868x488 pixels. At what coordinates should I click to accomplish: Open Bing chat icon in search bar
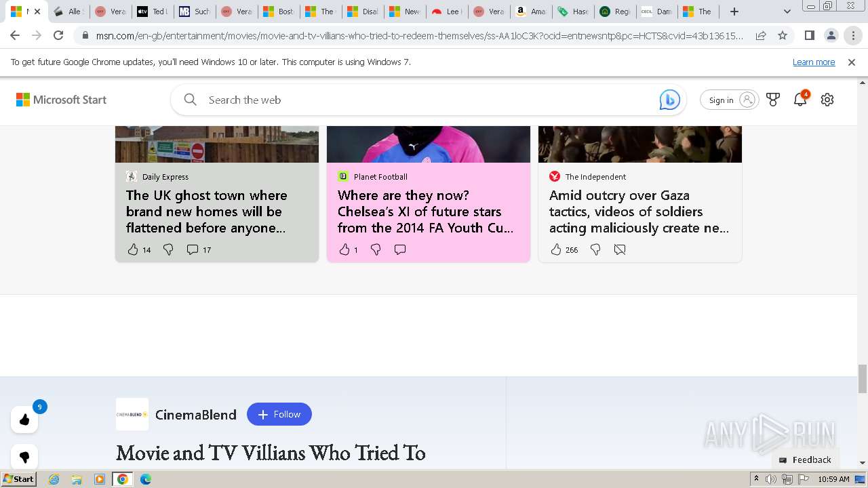pos(669,100)
